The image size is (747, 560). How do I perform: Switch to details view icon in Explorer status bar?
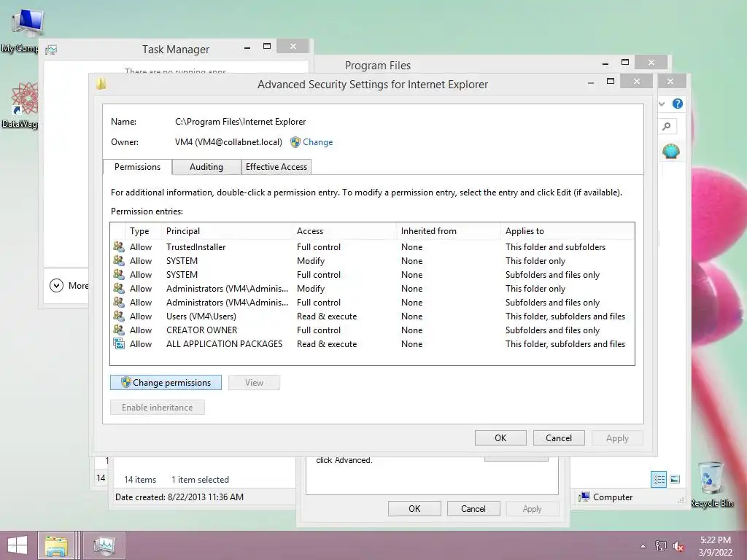click(x=659, y=479)
